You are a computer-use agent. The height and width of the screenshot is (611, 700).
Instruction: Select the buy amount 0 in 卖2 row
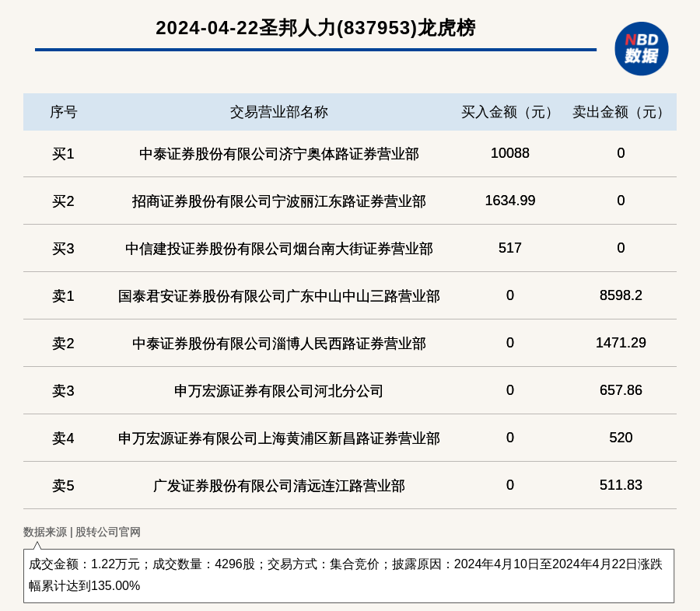pyautogui.click(x=509, y=342)
